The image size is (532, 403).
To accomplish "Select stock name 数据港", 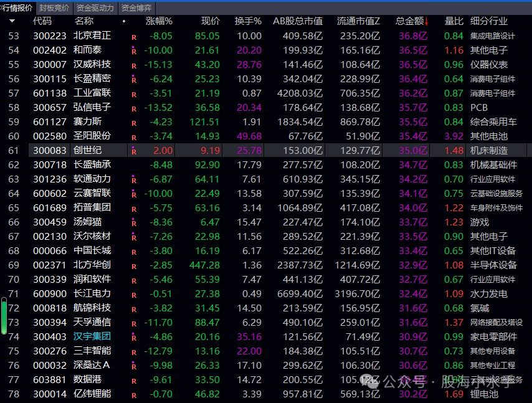I will 88,379.
